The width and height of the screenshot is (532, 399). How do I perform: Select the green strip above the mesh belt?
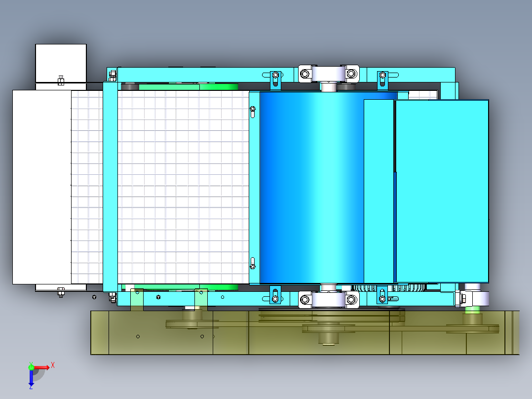coord(189,87)
